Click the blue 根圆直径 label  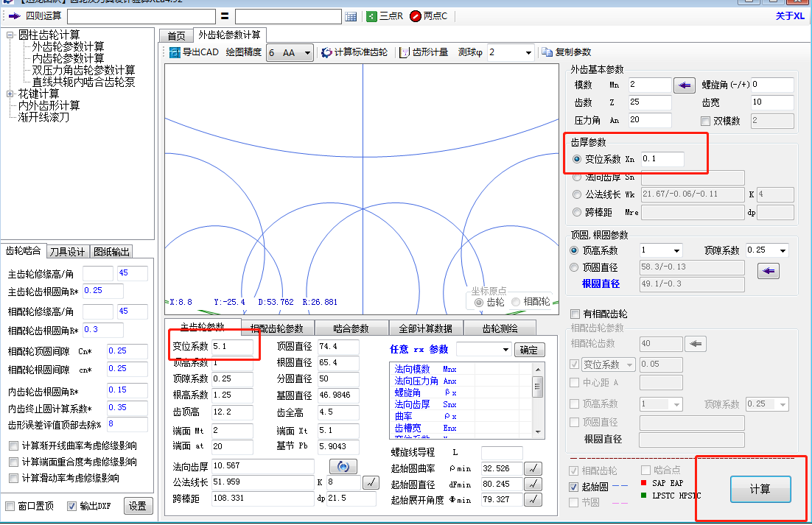pos(601,284)
